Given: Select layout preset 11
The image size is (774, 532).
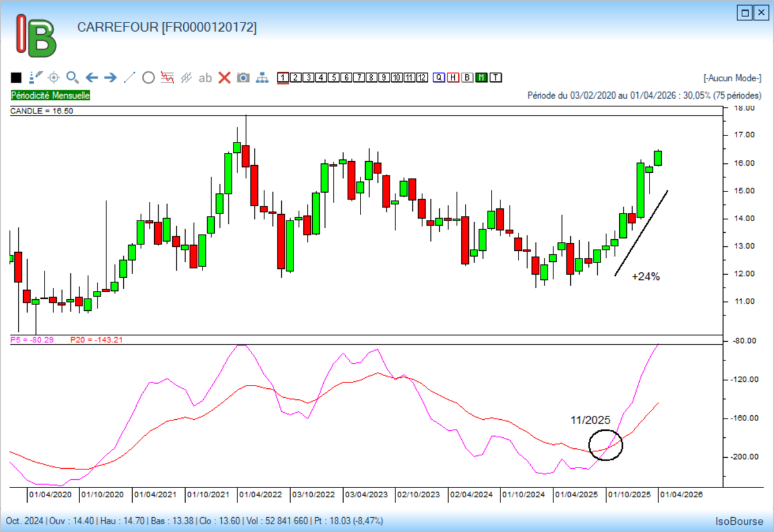Looking at the screenshot, I should [409, 78].
